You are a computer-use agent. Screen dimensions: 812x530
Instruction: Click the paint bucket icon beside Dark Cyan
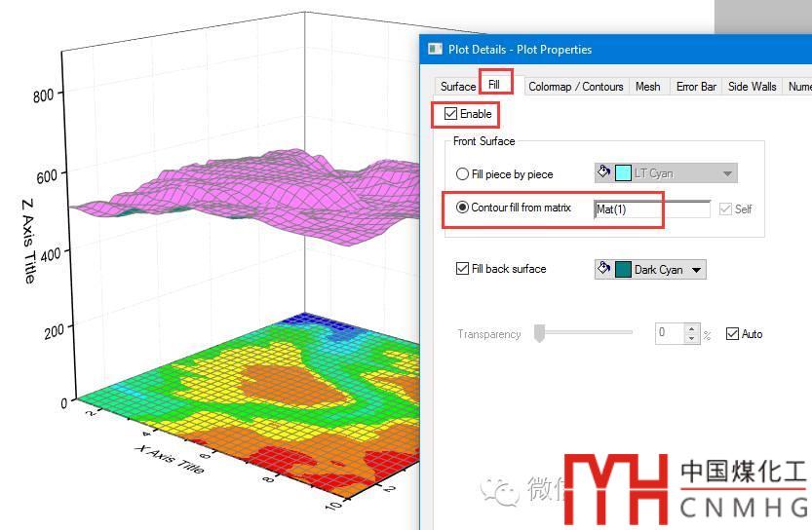pyautogui.click(x=603, y=269)
